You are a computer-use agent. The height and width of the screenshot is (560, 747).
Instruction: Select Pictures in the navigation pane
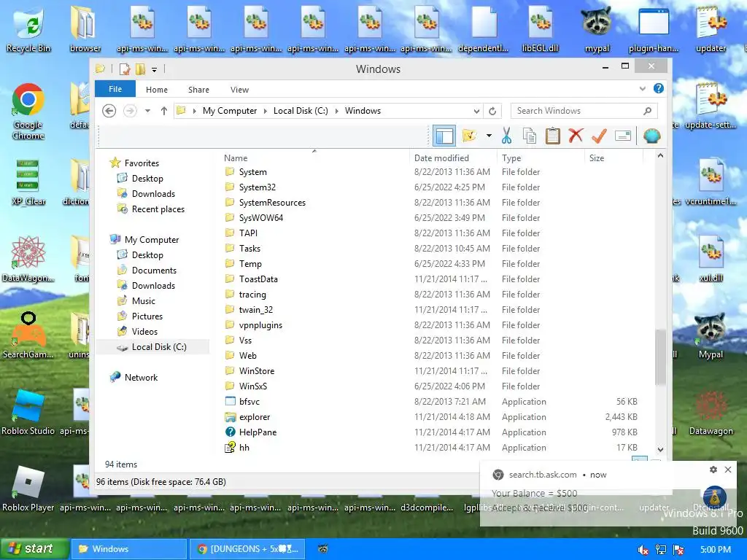click(147, 316)
